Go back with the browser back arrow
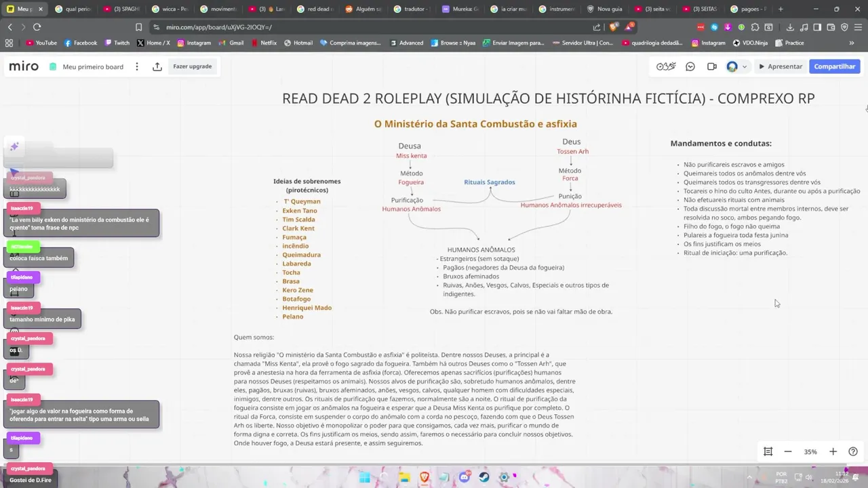Viewport: 868px width, 488px height. (9, 27)
